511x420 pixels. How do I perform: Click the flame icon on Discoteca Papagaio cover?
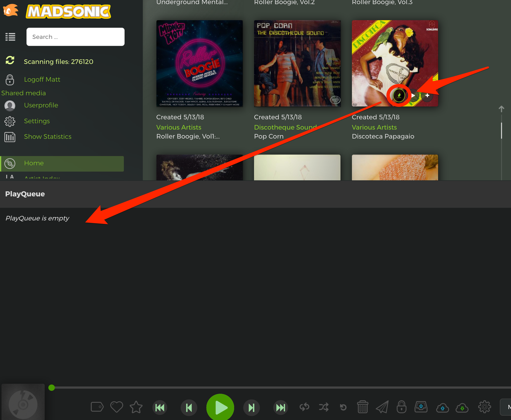399,95
